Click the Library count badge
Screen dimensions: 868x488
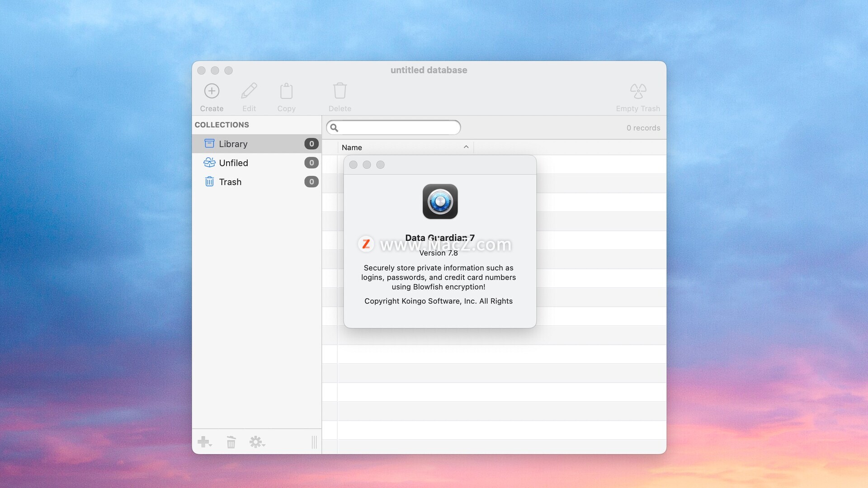pyautogui.click(x=311, y=144)
